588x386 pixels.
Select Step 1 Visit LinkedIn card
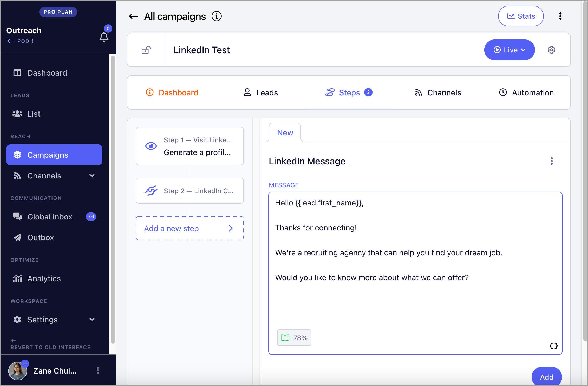click(190, 146)
